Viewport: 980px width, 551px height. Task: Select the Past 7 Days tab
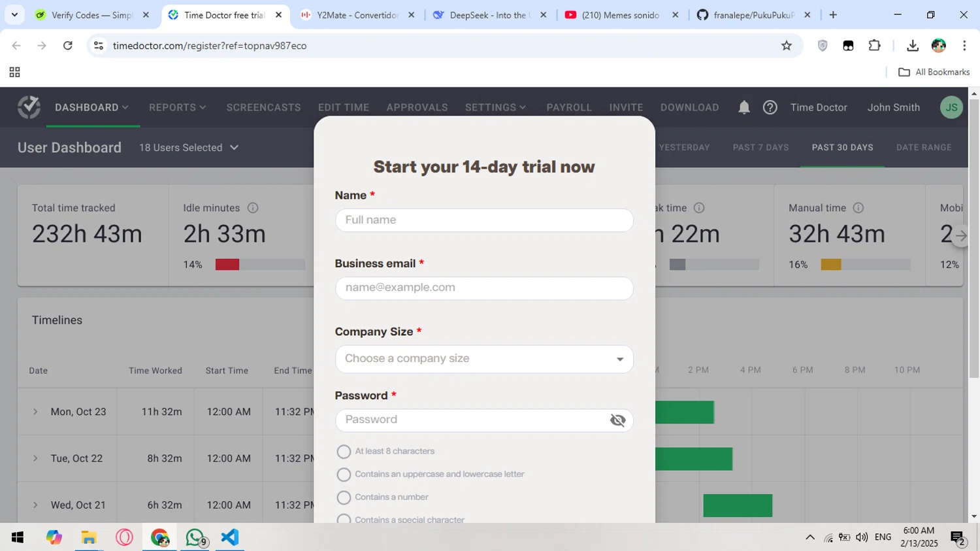(x=760, y=148)
